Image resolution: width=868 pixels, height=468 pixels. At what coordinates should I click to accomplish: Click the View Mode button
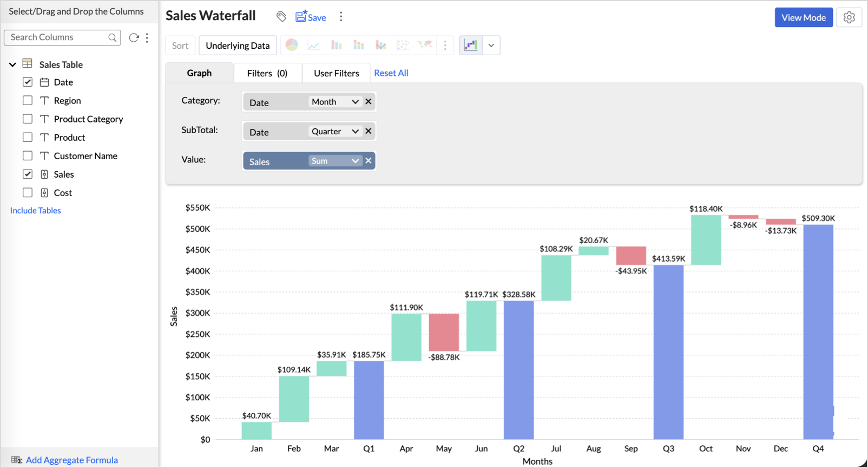click(x=803, y=17)
